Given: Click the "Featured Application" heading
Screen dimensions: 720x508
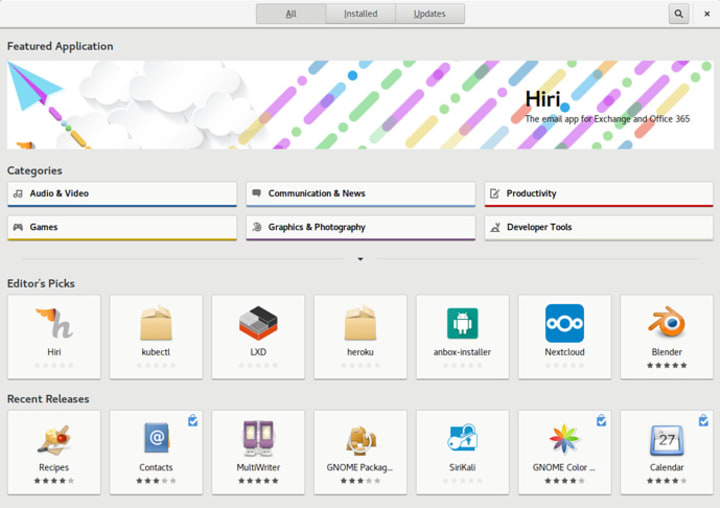Looking at the screenshot, I should [x=60, y=46].
